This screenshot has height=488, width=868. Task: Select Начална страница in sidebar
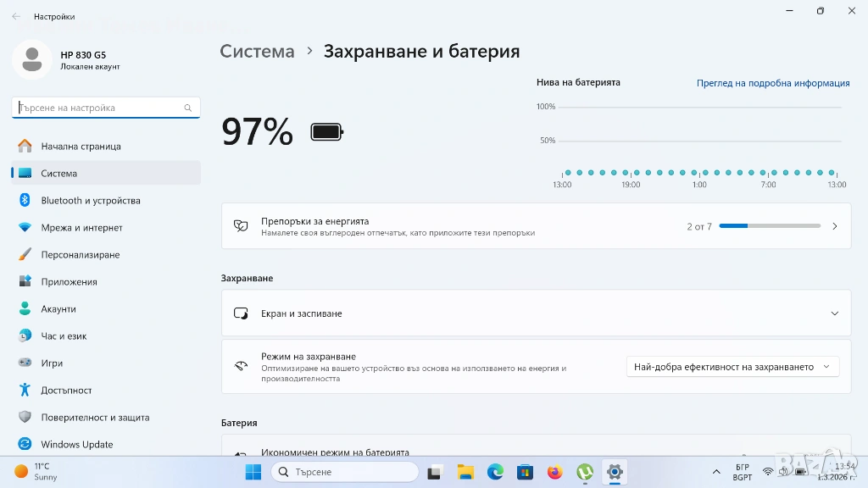(x=81, y=147)
